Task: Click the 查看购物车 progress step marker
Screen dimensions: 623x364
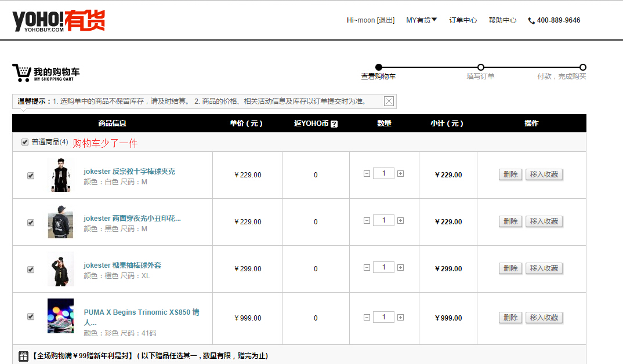Action: (379, 67)
